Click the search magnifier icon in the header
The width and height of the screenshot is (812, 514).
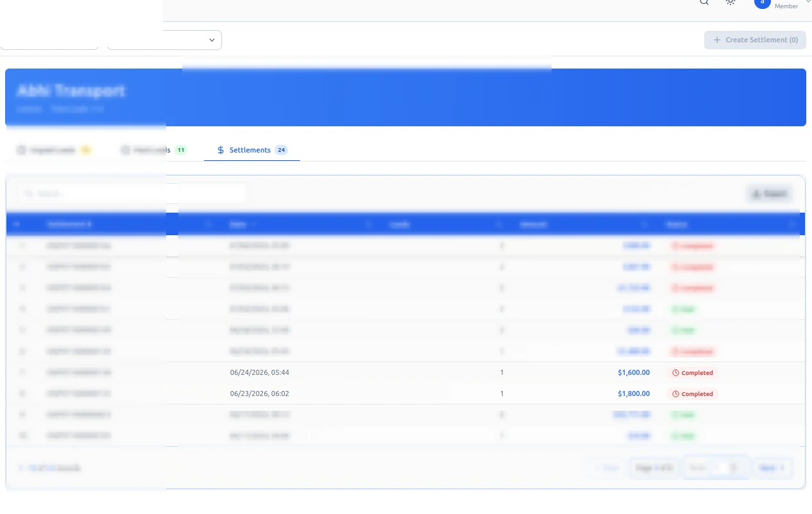[x=704, y=2]
